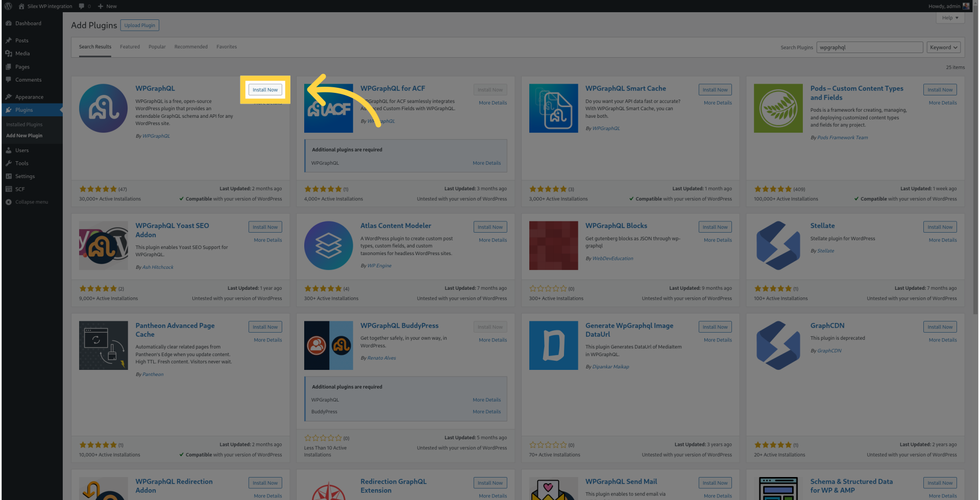Go to Posts in the sidebar
Viewport: 980px width, 500px height.
[x=21, y=40]
